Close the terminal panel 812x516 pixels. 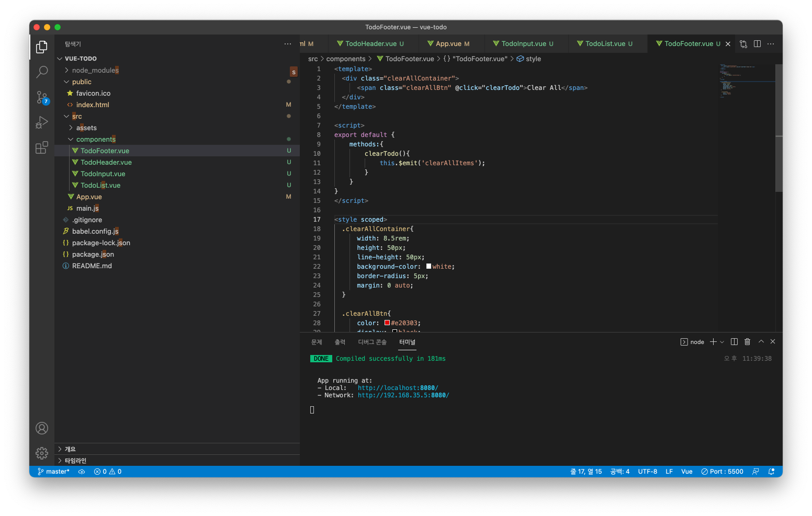(x=773, y=341)
